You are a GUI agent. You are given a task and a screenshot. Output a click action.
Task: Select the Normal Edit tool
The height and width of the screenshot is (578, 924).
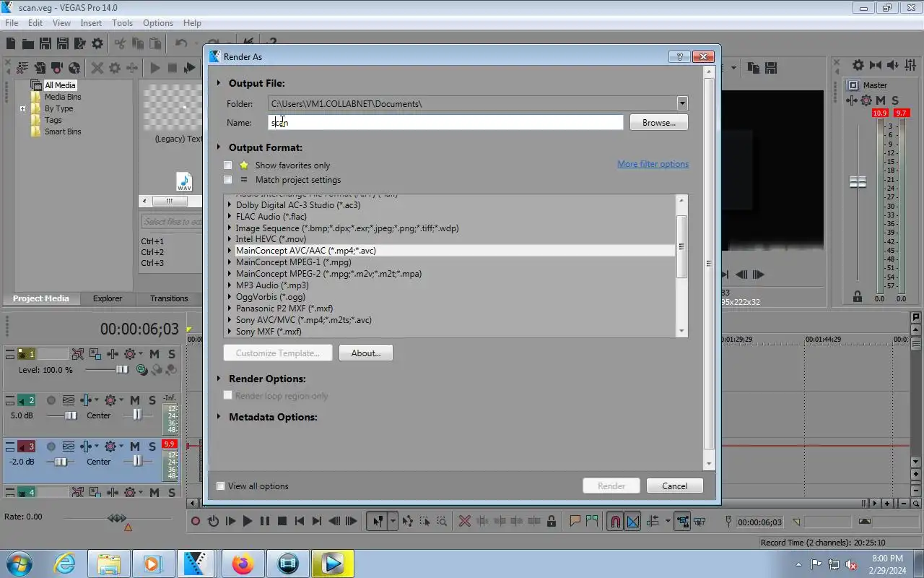pos(377,521)
